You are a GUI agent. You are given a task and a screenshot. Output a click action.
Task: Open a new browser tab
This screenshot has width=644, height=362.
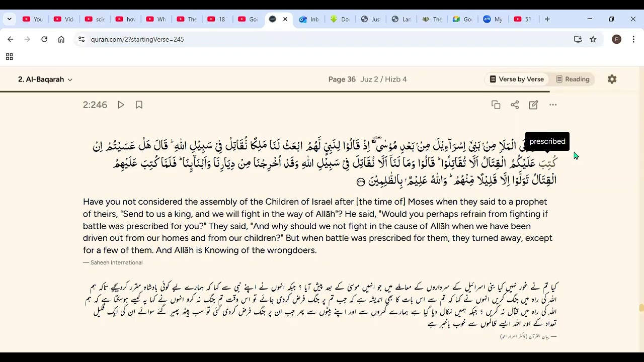coord(547,19)
